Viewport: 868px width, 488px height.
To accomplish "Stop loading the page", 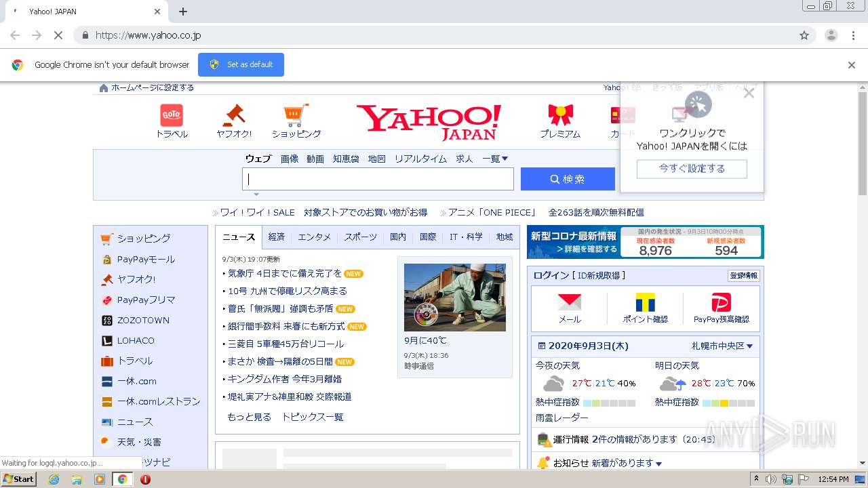I will (x=58, y=35).
